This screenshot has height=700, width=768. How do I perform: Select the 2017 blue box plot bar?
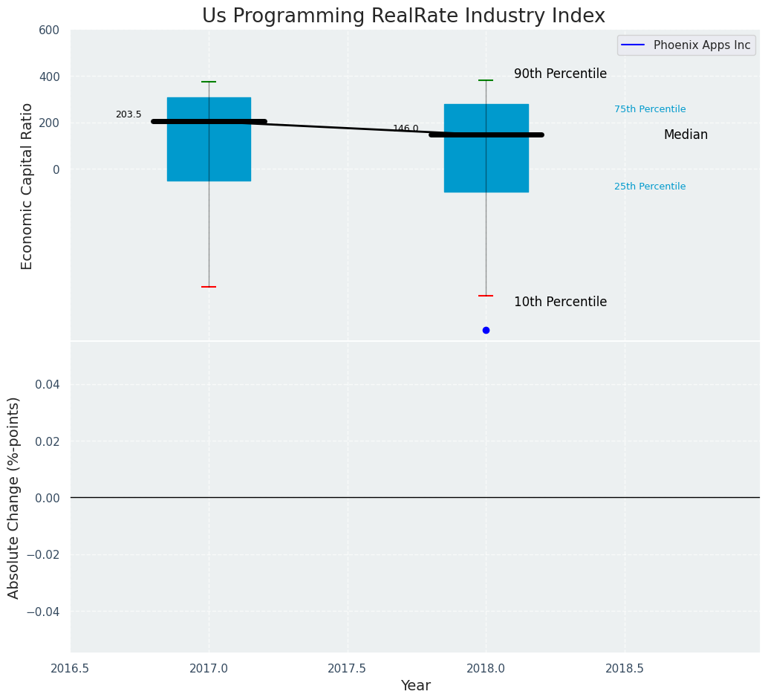[x=209, y=139]
